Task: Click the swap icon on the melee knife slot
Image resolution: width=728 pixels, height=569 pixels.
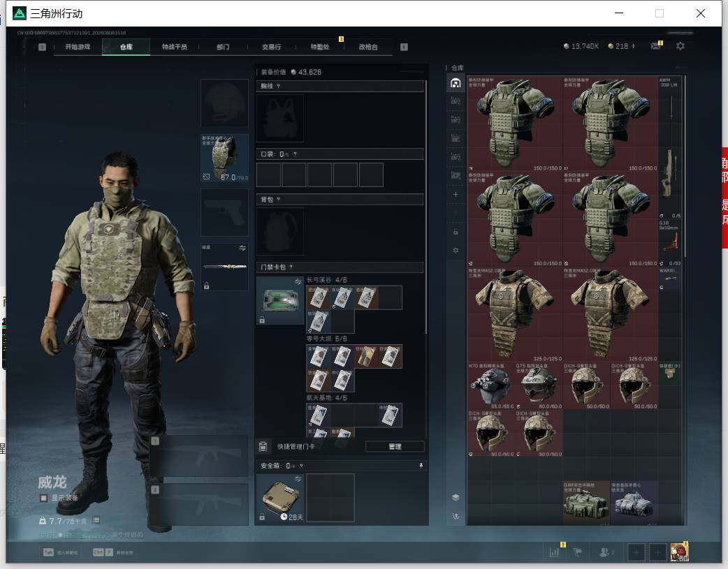Action: (x=242, y=248)
